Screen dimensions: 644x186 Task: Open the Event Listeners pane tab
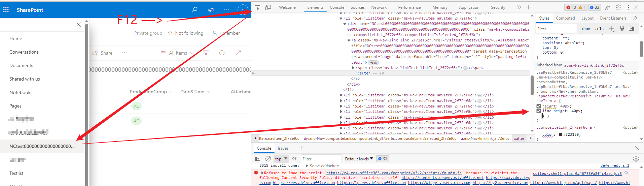(613, 18)
